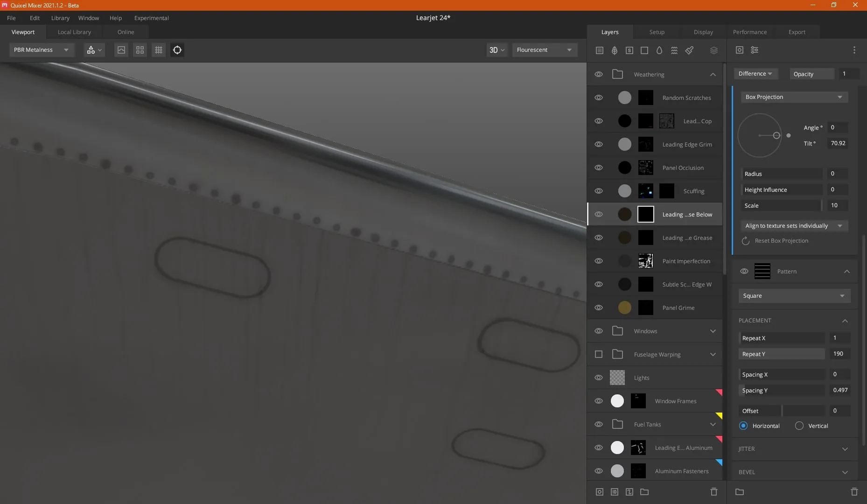Open the mask stack icon in properties panel
The width and height of the screenshot is (867, 504).
point(740,50)
